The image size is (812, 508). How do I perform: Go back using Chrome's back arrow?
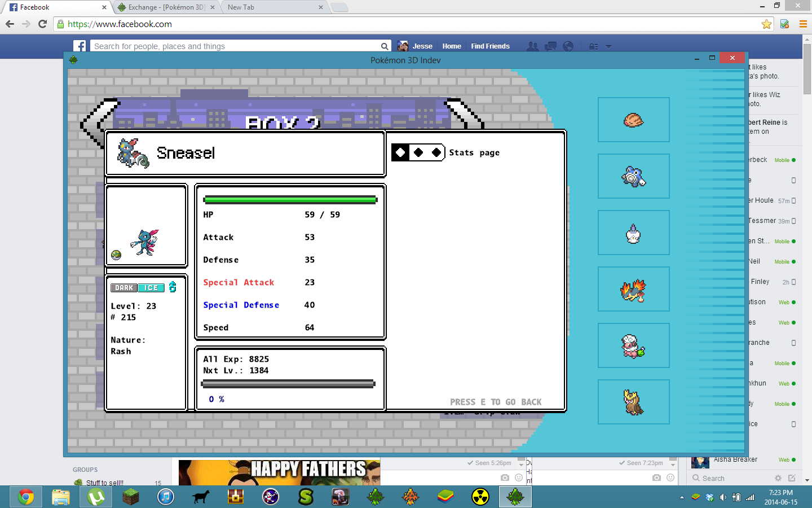pos(10,24)
